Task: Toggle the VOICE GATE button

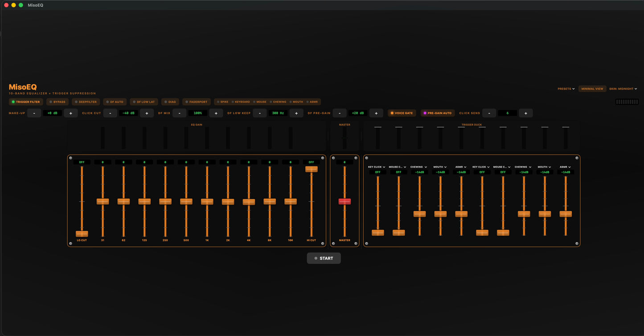Action: (x=402, y=113)
